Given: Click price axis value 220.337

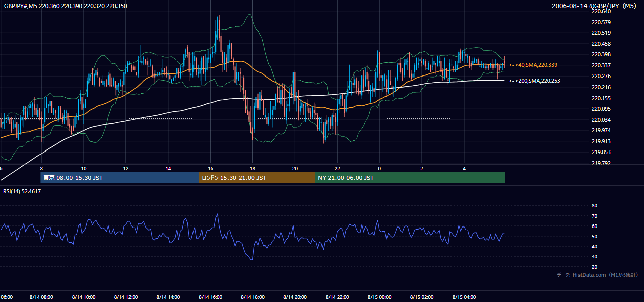Looking at the screenshot, I should click(x=601, y=65).
